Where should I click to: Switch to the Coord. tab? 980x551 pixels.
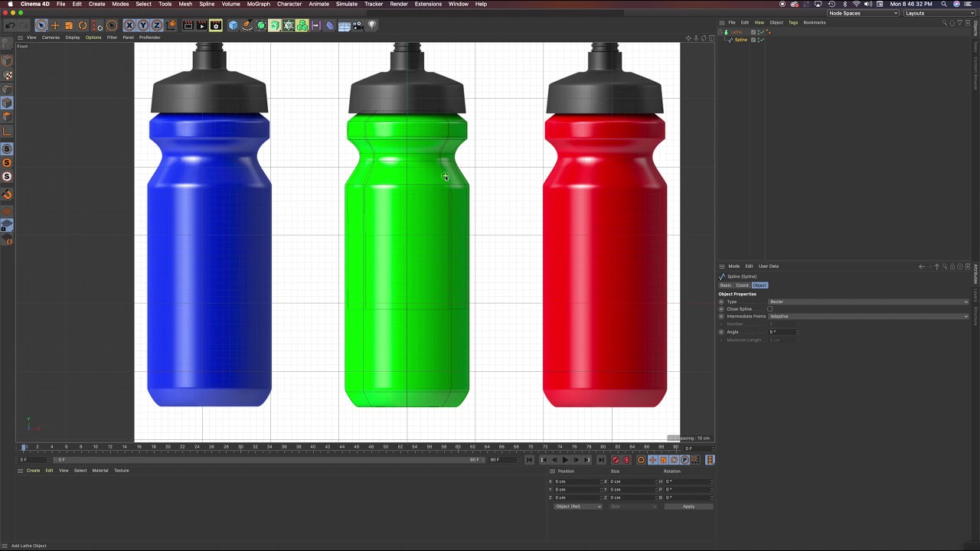[742, 285]
